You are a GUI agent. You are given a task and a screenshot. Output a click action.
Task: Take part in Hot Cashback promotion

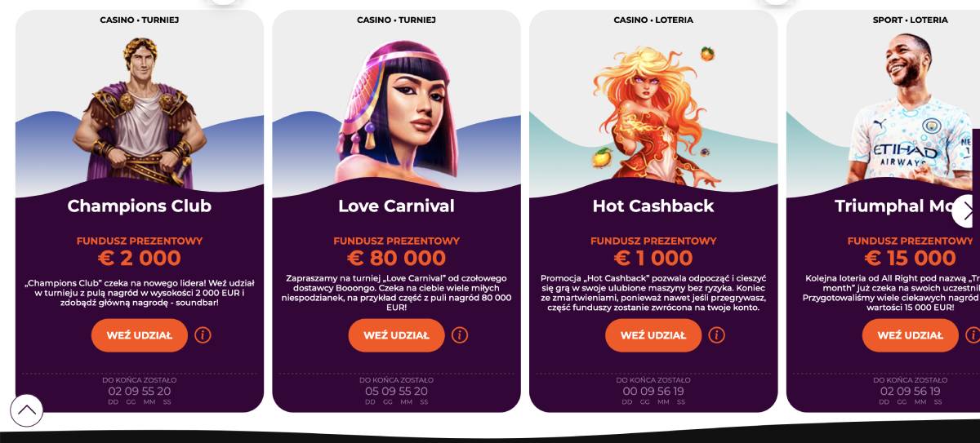[653, 335]
